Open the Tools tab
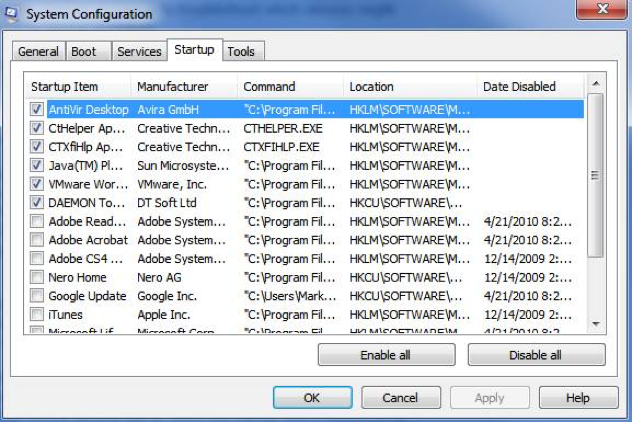Viewport: 632px width, 422px height. (243, 52)
